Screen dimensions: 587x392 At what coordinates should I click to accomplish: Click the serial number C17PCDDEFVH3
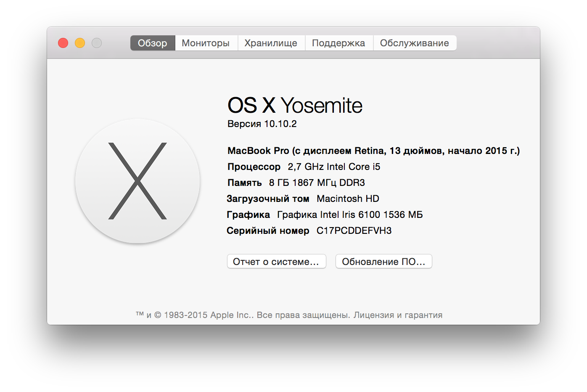354,230
